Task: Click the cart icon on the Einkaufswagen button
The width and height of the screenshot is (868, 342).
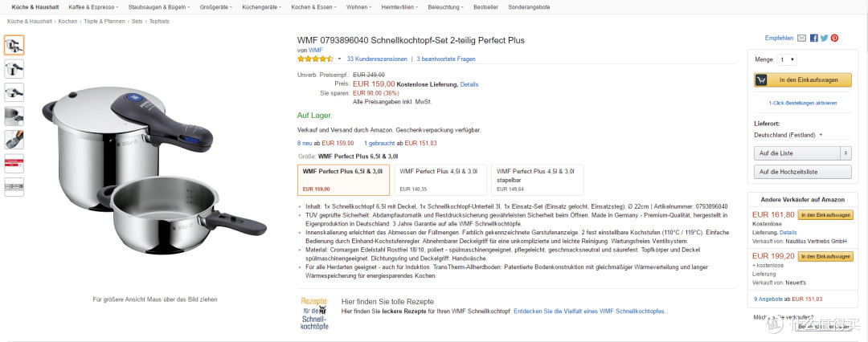Action: pyautogui.click(x=762, y=79)
